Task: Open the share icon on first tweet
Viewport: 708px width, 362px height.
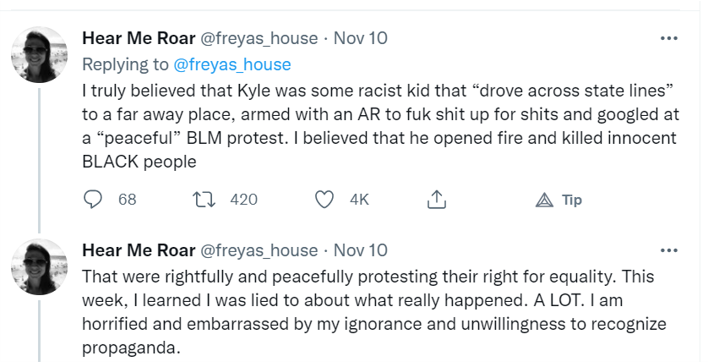Action: click(x=437, y=200)
